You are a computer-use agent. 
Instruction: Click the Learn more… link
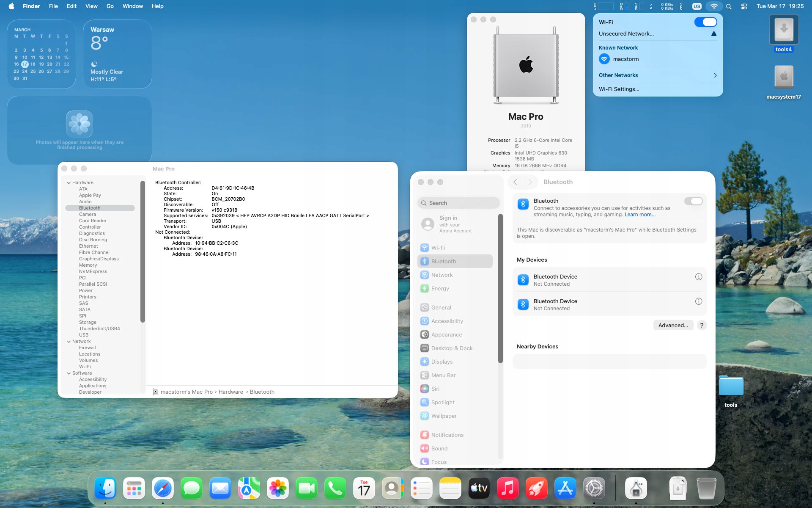pos(640,215)
